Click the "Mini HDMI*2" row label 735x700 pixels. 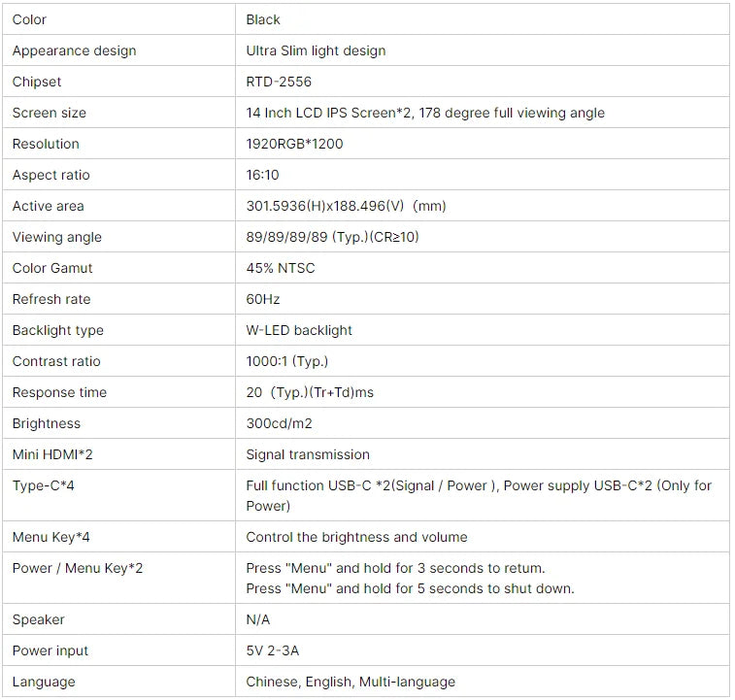[52, 454]
